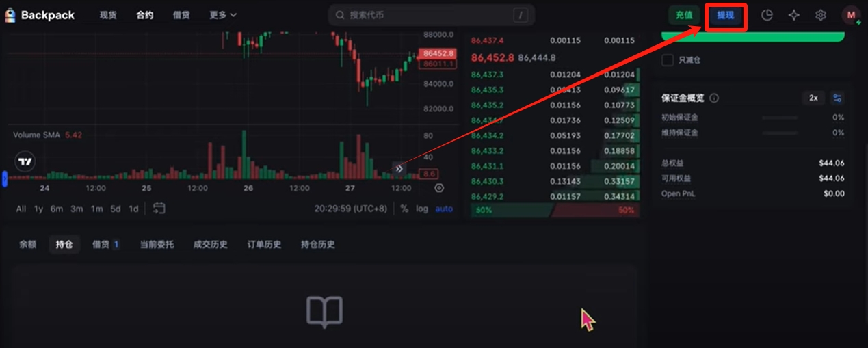Open the portfolio pie chart icon

pos(767,15)
